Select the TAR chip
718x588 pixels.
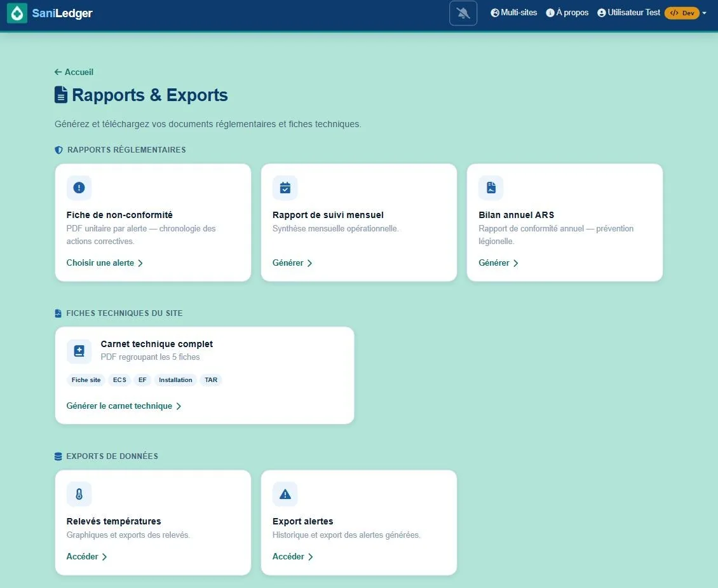[x=211, y=379]
